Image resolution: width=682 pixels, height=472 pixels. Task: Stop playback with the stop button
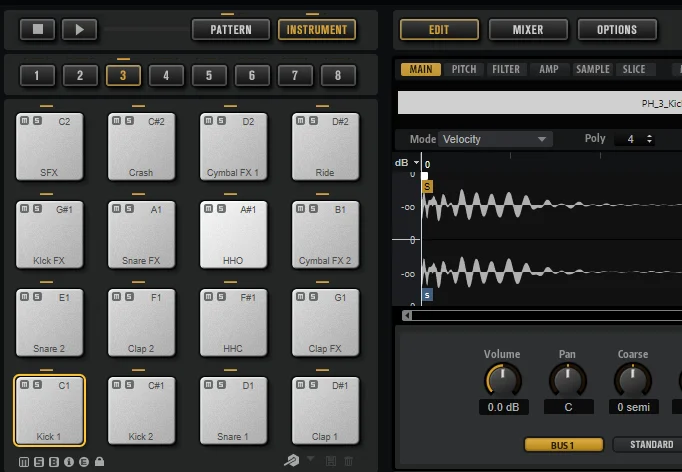click(37, 29)
